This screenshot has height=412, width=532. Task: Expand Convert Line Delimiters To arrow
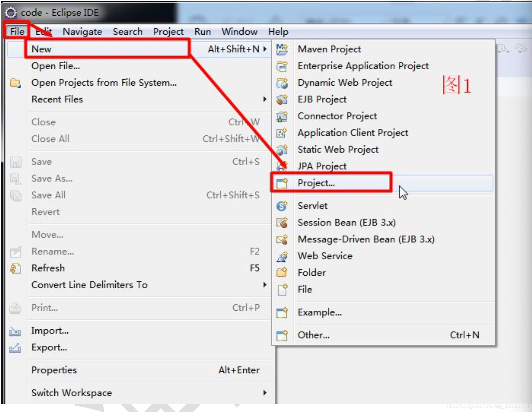tap(265, 285)
